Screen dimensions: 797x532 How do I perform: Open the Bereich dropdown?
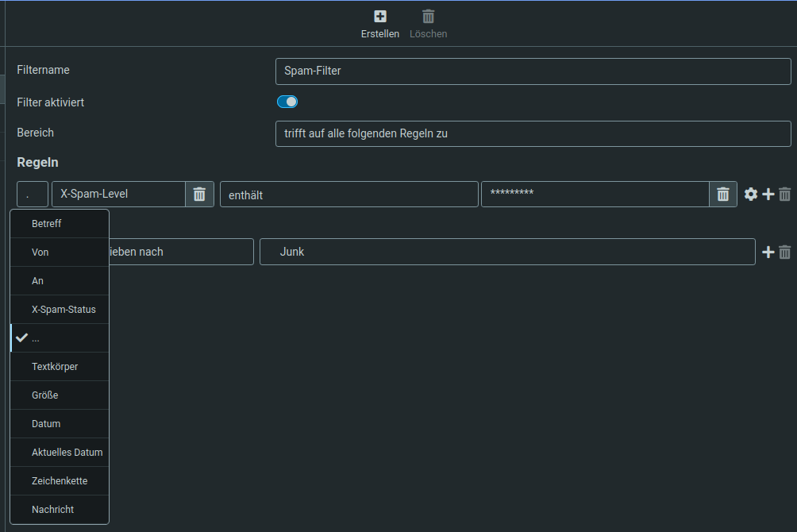(x=532, y=133)
